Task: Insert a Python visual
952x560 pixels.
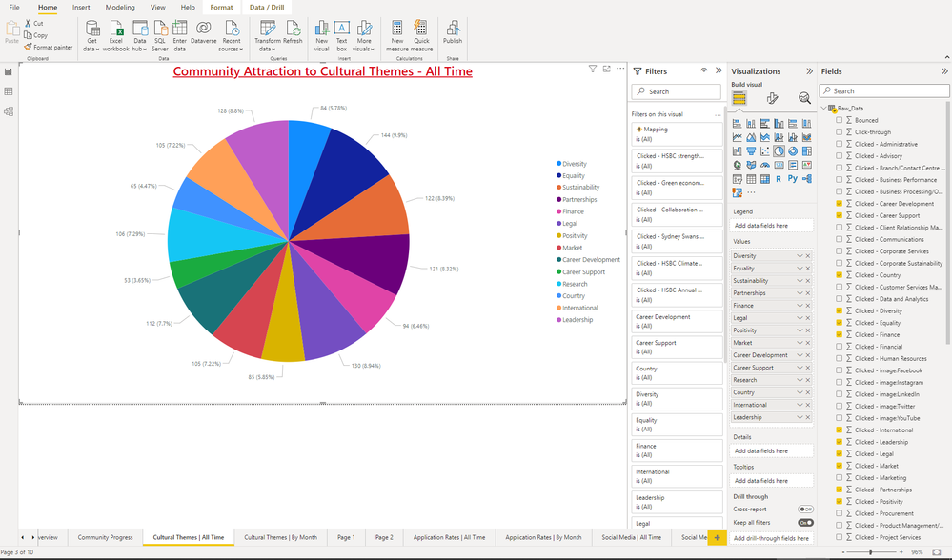Action: point(792,178)
